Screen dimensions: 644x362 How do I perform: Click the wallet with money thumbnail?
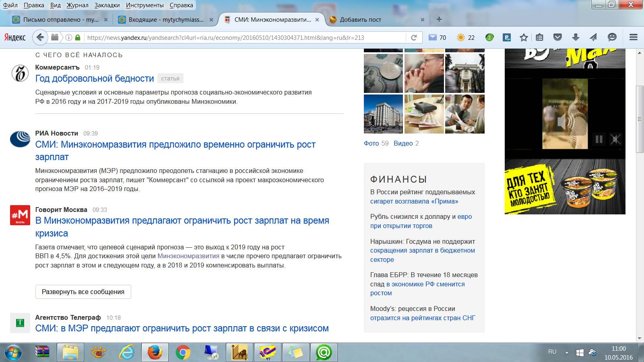[424, 114]
